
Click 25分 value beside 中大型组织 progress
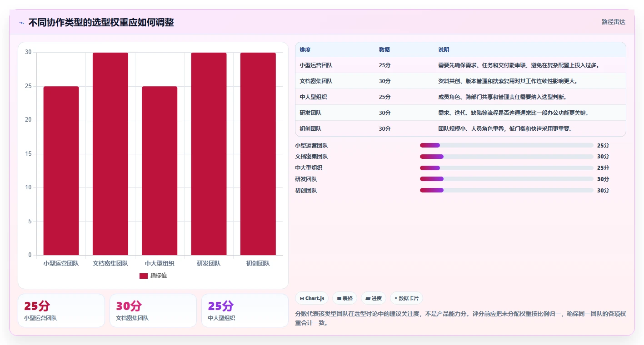point(603,168)
